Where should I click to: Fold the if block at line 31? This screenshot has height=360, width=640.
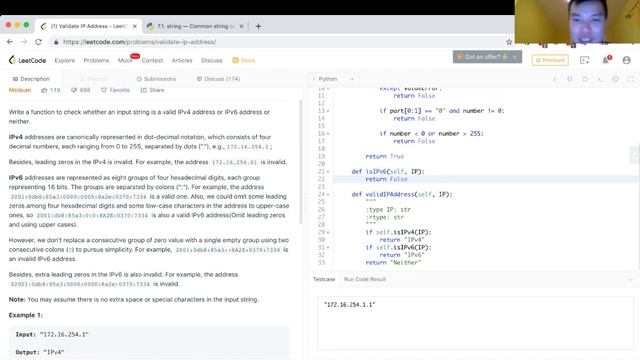(328, 247)
